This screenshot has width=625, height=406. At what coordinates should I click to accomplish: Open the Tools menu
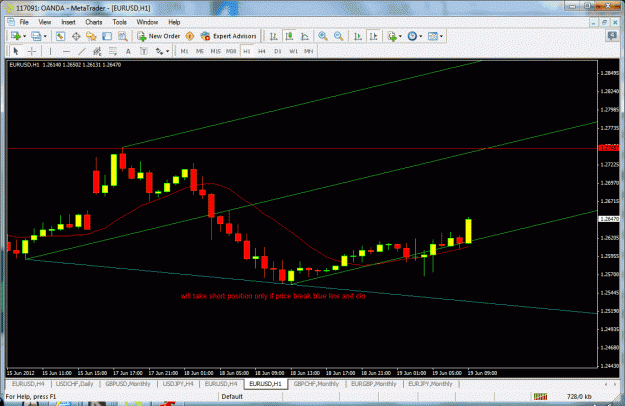119,22
